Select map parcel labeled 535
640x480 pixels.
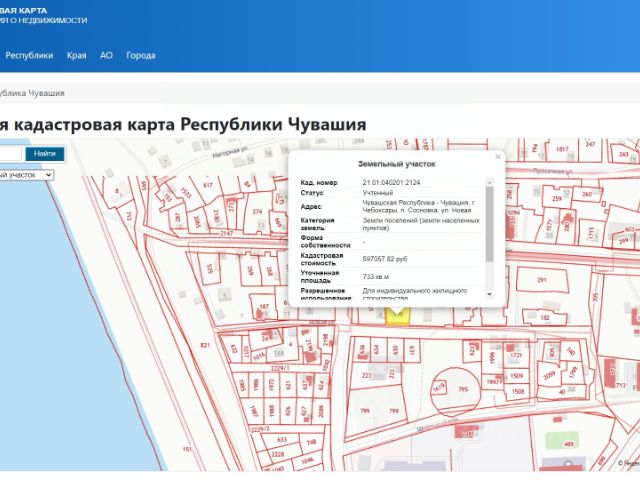[210, 269]
